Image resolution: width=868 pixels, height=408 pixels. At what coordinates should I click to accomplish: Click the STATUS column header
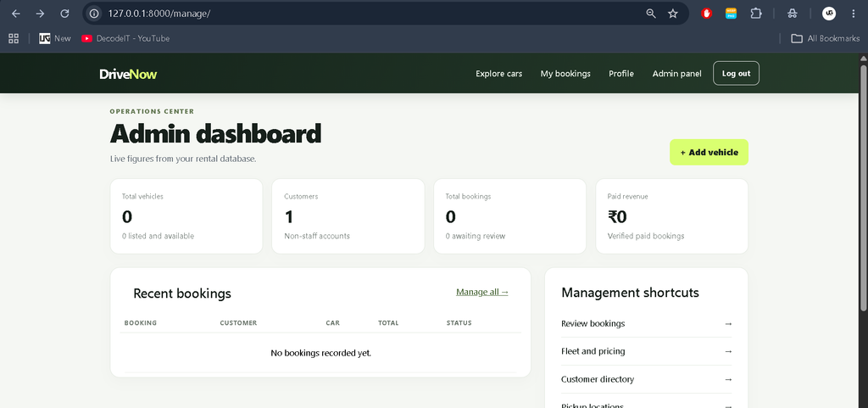459,322
